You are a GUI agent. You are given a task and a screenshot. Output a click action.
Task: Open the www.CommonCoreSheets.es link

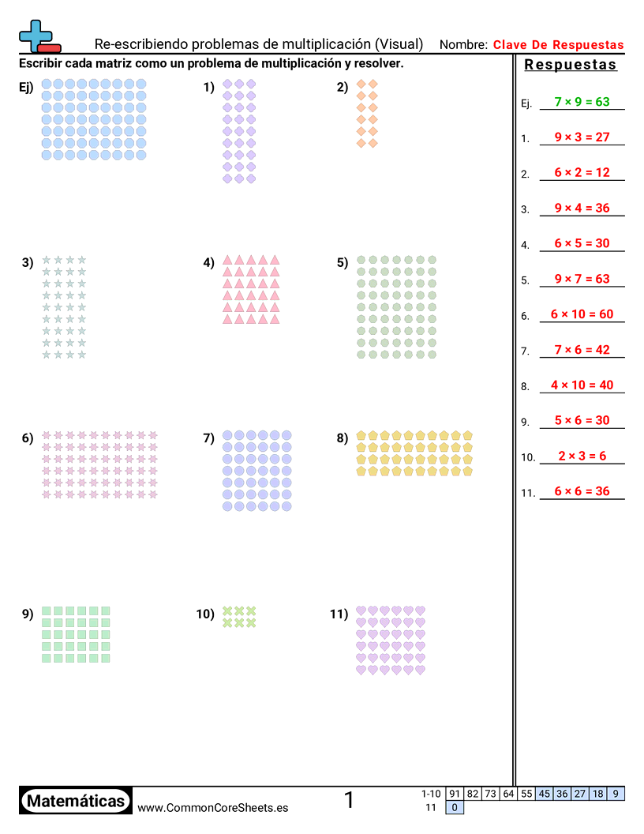pos(212,808)
